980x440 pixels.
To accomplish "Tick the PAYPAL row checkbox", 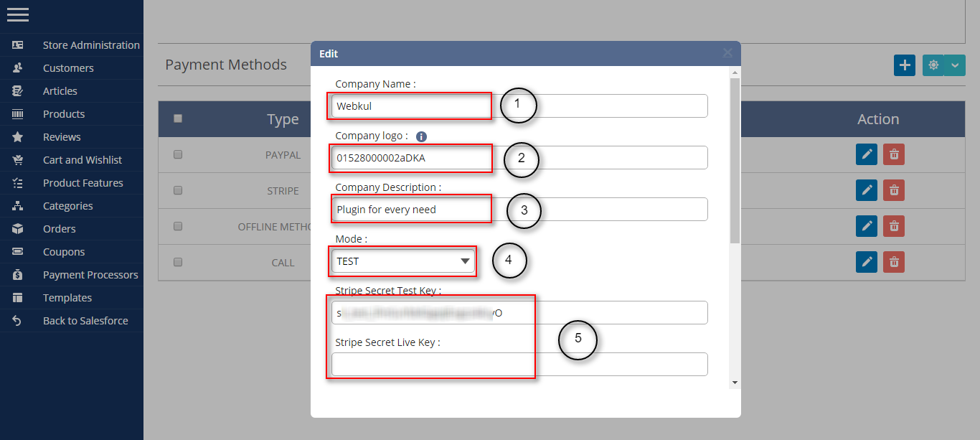I will (x=178, y=154).
